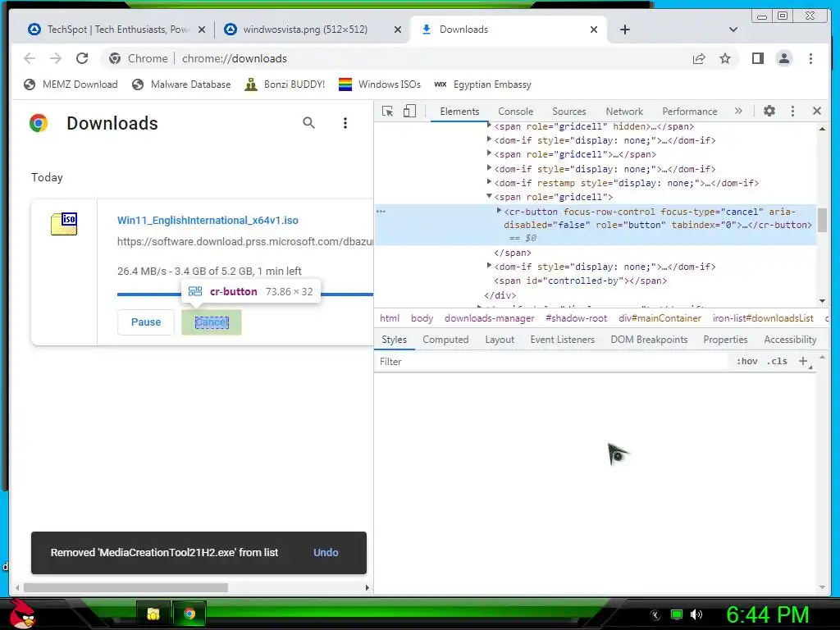This screenshot has width=840, height=630.
Task: Open the Downloads page three-dot menu
Action: [345, 123]
